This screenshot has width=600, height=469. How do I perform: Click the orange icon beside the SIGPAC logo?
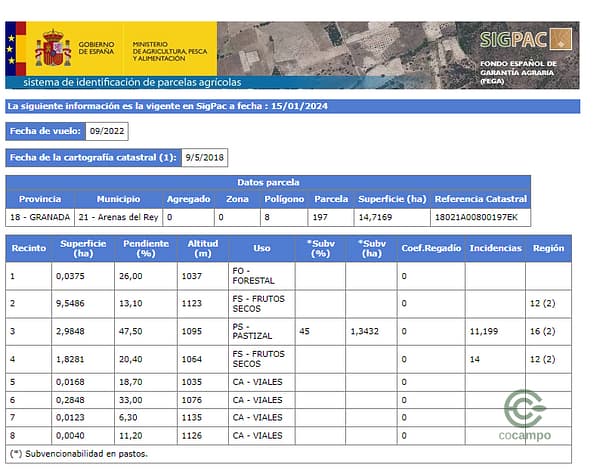(x=565, y=40)
